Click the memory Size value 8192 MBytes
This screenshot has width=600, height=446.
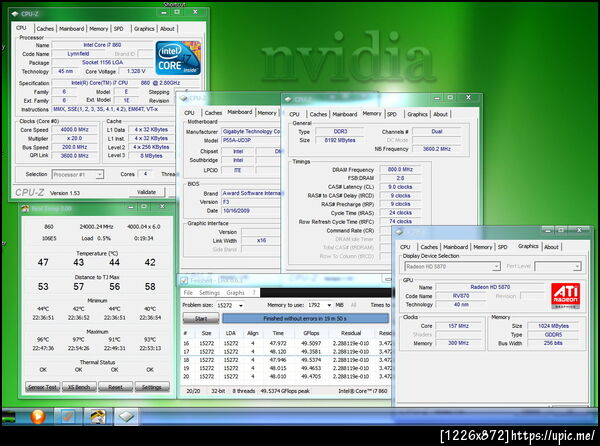click(340, 140)
